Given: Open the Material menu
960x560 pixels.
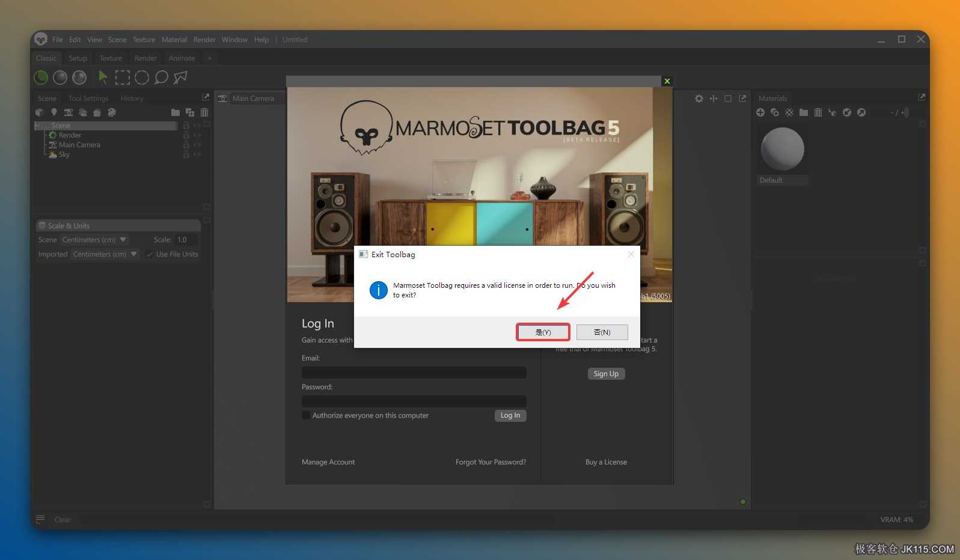Looking at the screenshot, I should tap(174, 40).
